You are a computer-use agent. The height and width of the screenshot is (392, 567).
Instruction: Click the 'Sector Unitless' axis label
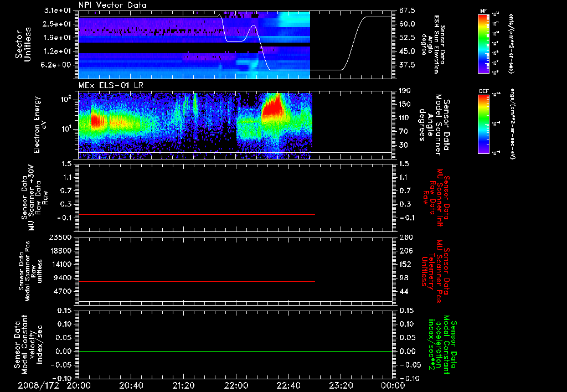coord(23,44)
